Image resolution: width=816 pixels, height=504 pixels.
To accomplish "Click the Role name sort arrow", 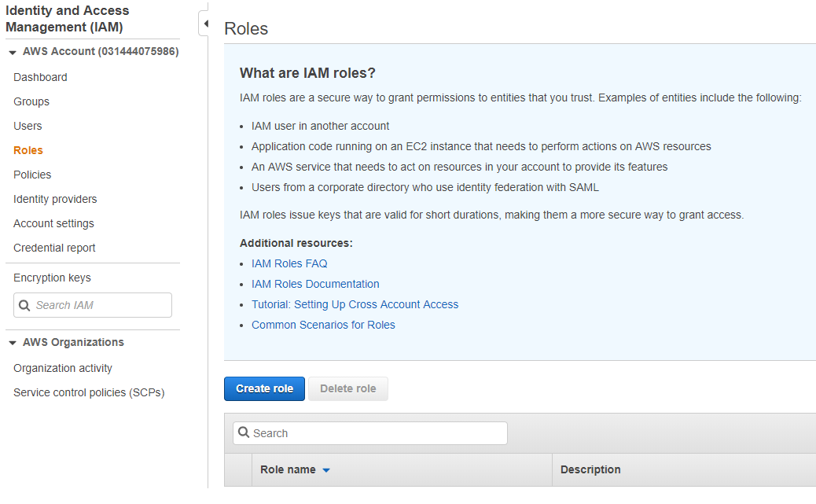I will [x=326, y=470].
